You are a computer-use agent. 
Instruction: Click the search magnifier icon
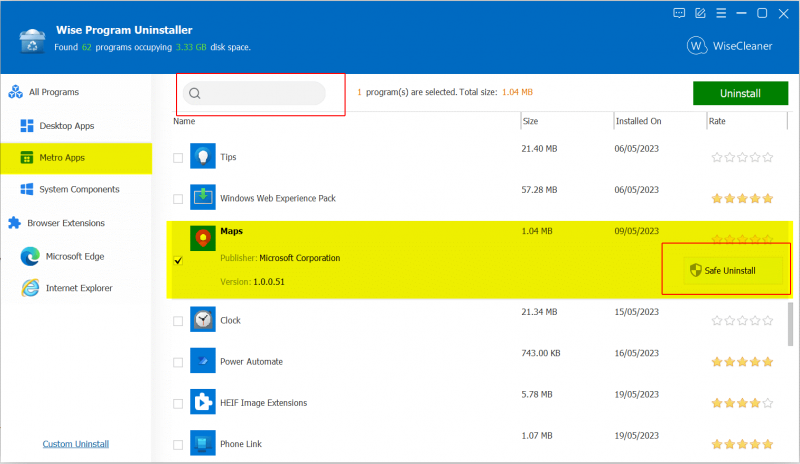click(x=194, y=93)
